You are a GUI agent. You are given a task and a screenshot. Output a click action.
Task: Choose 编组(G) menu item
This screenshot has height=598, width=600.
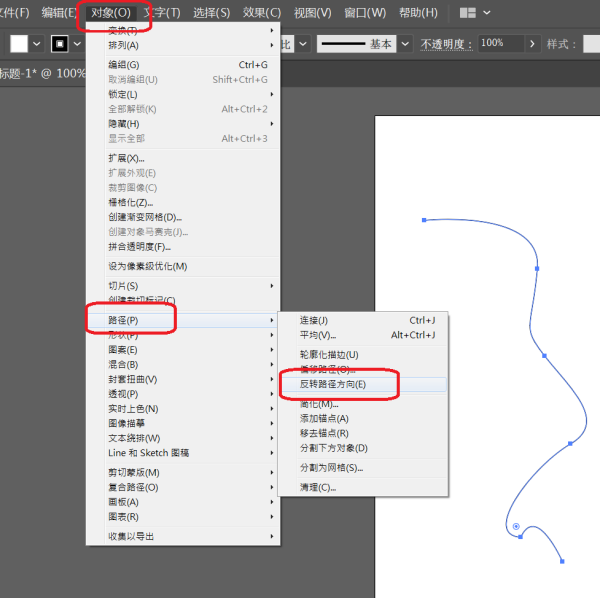tap(183, 65)
